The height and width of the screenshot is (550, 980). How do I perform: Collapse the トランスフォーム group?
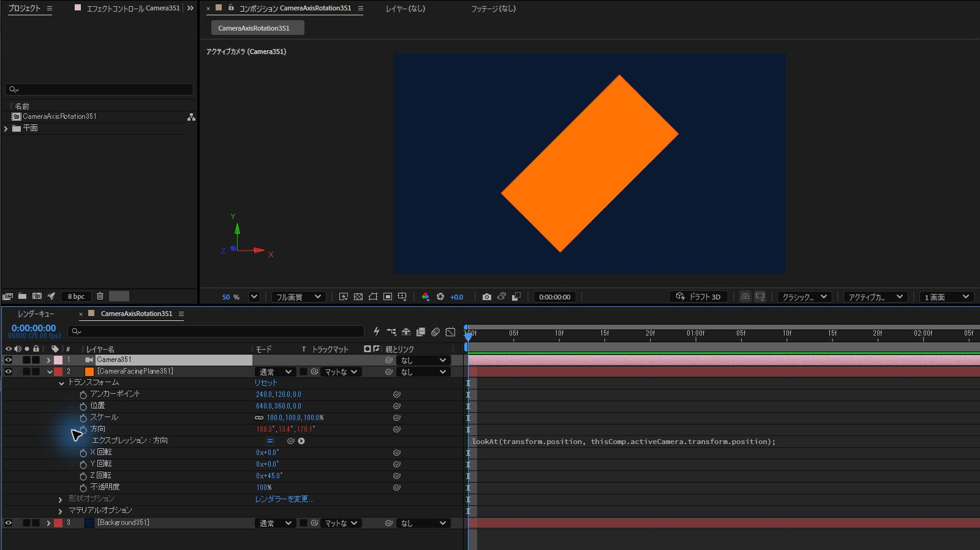point(61,383)
